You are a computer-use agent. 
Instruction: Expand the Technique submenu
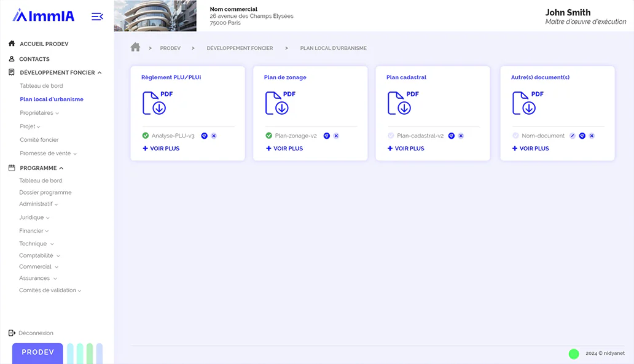pos(52,244)
